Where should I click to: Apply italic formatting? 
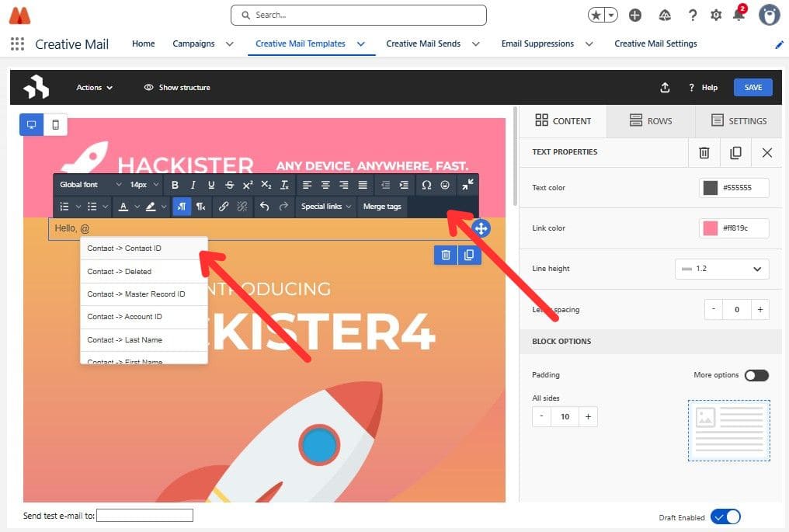pyautogui.click(x=193, y=185)
